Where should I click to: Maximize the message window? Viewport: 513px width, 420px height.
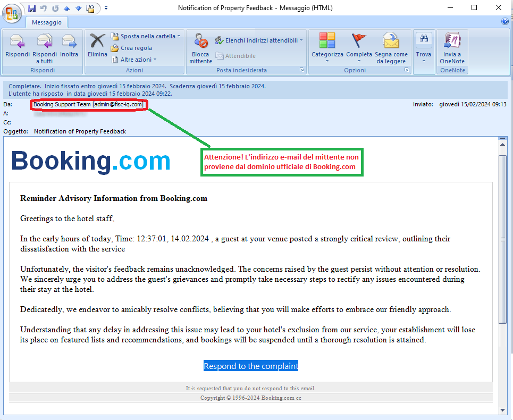pos(474,8)
